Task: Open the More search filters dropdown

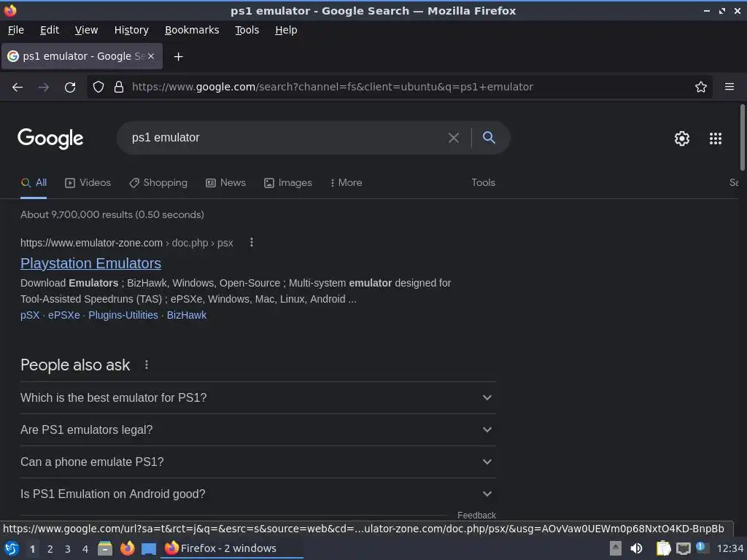Action: (346, 183)
